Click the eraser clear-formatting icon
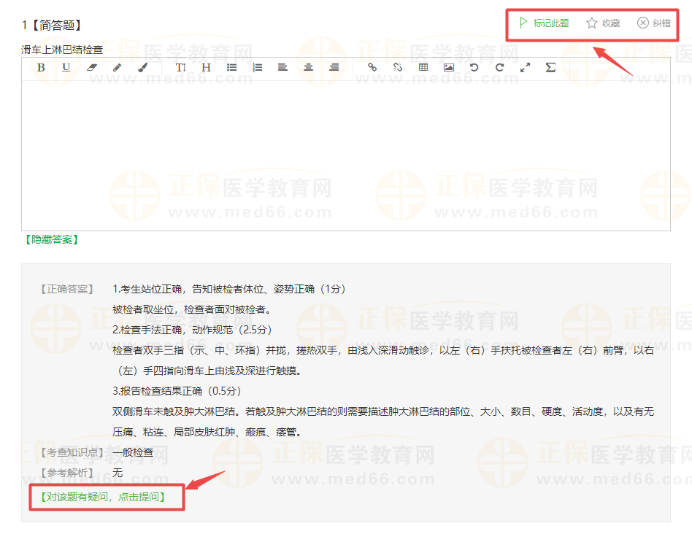 click(x=92, y=67)
